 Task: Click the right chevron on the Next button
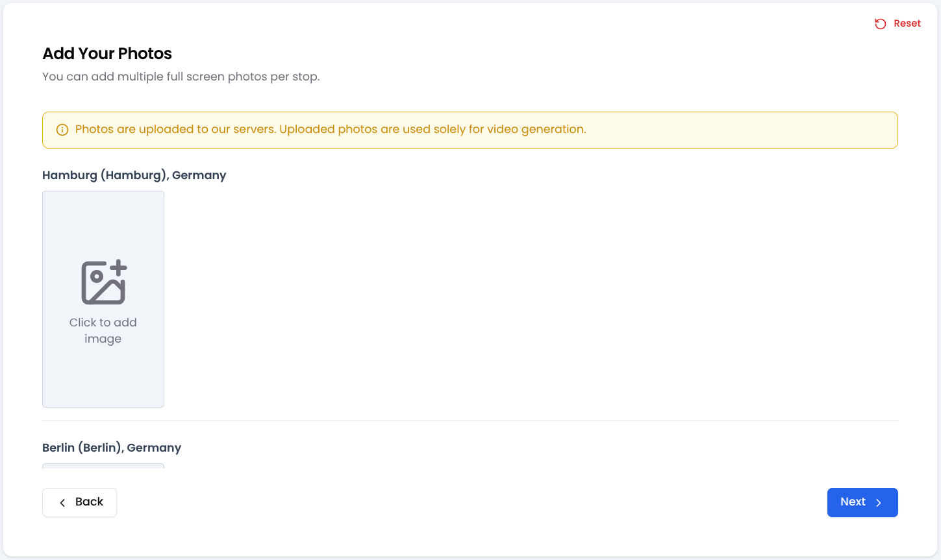879,503
